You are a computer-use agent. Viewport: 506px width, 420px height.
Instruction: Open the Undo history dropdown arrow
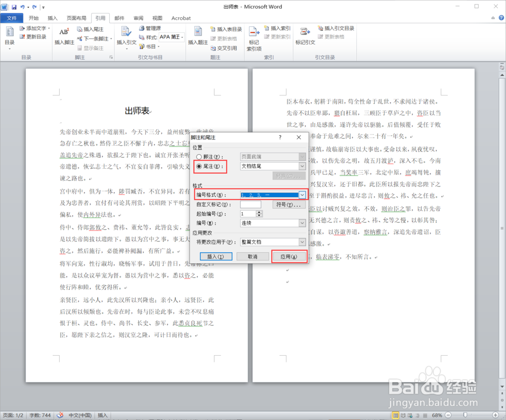tap(28, 7)
